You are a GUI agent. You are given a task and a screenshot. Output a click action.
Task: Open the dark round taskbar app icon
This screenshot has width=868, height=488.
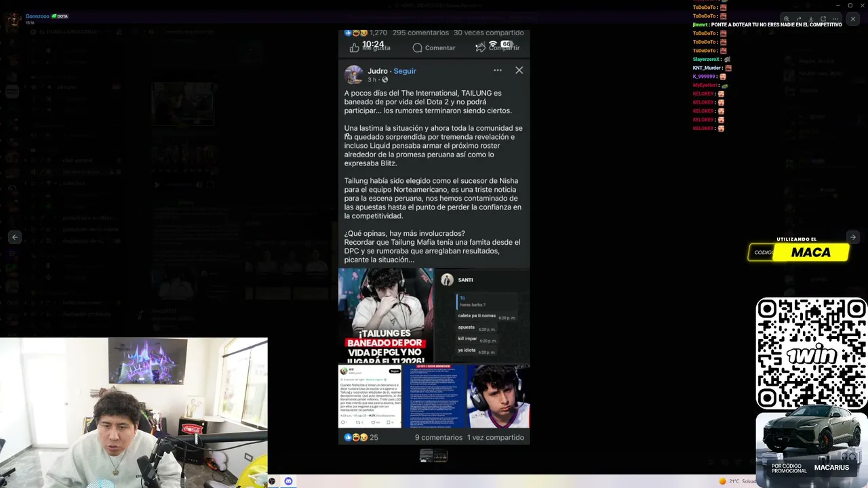click(x=272, y=481)
